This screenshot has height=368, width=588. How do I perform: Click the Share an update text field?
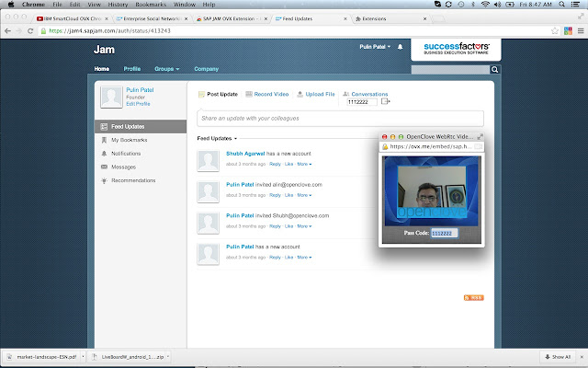click(x=340, y=119)
